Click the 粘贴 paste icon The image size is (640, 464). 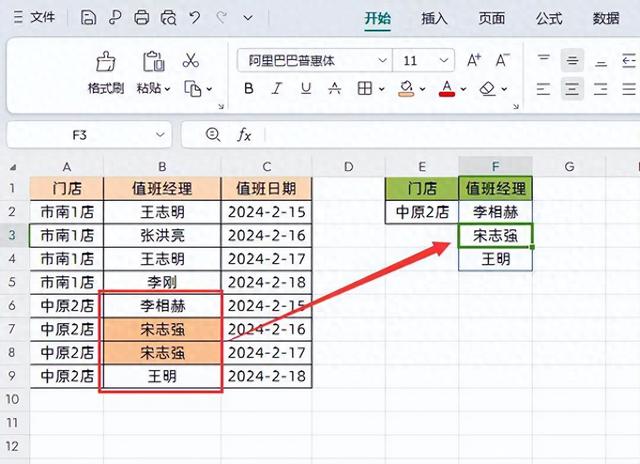tap(154, 62)
